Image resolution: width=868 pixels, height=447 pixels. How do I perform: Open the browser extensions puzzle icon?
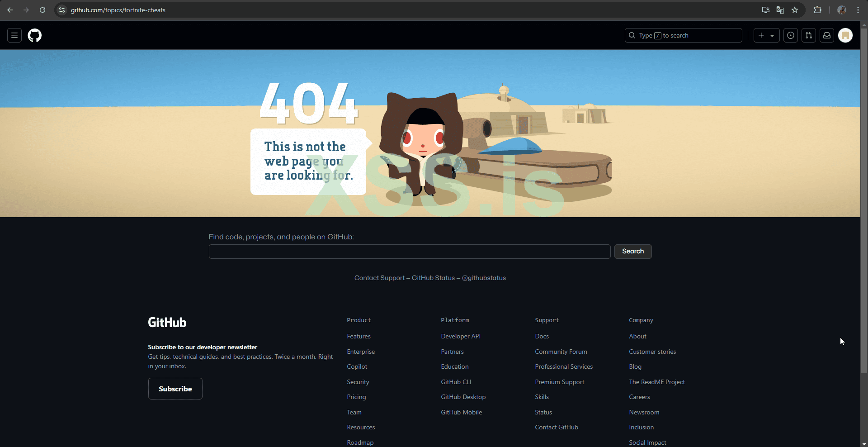[x=817, y=10]
